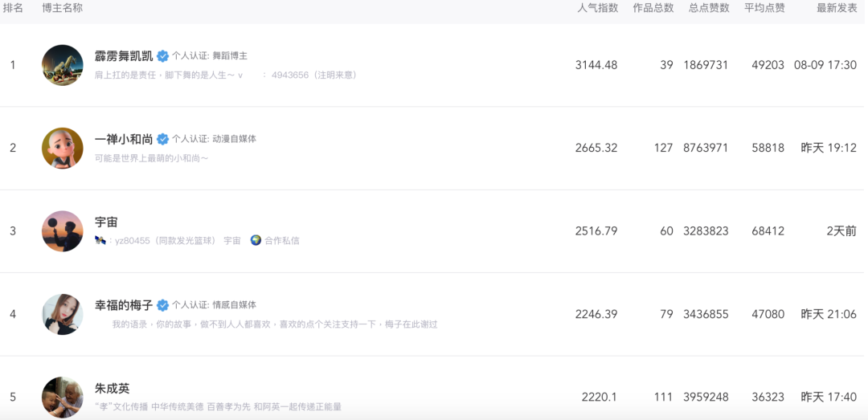Click the small emoji icon before yz80455

[x=100, y=240]
